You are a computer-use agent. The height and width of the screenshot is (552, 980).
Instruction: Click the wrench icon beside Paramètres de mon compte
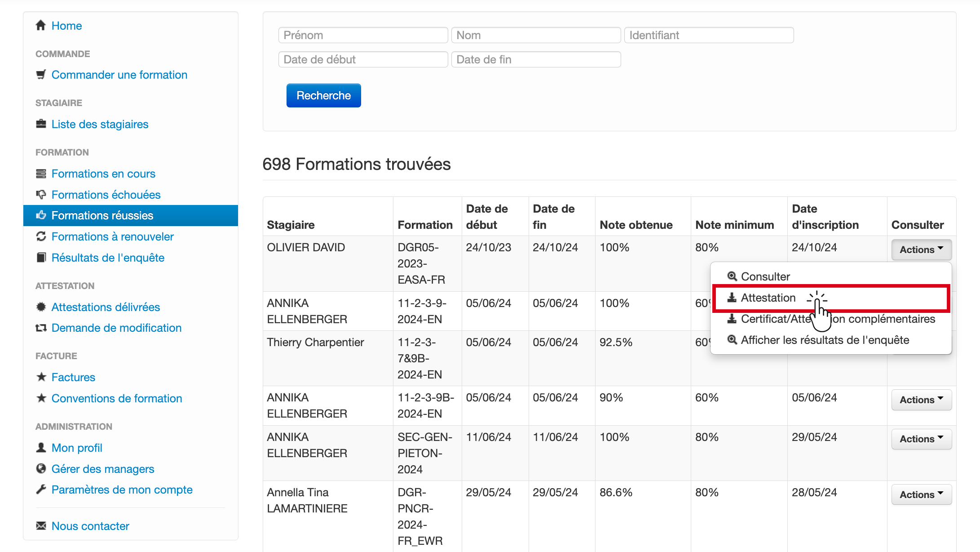click(41, 489)
